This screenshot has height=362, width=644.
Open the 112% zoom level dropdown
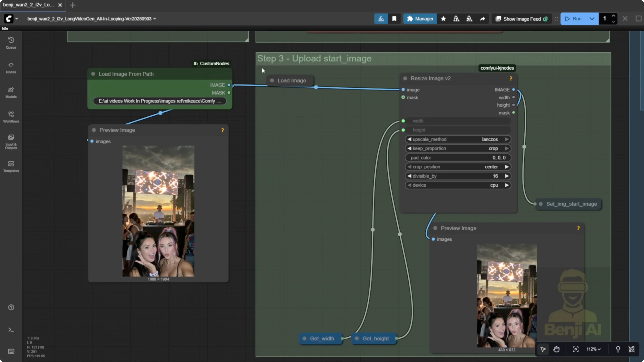click(x=593, y=349)
